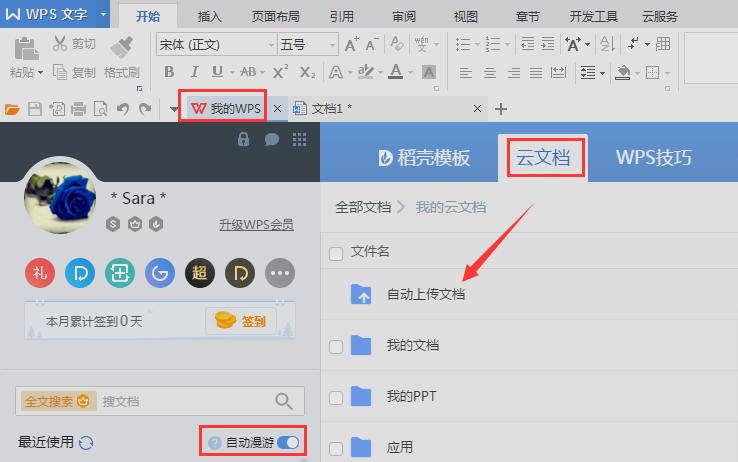This screenshot has width=738, height=462.
Task: Open the font size dropdown 五号
Action: coord(332,45)
